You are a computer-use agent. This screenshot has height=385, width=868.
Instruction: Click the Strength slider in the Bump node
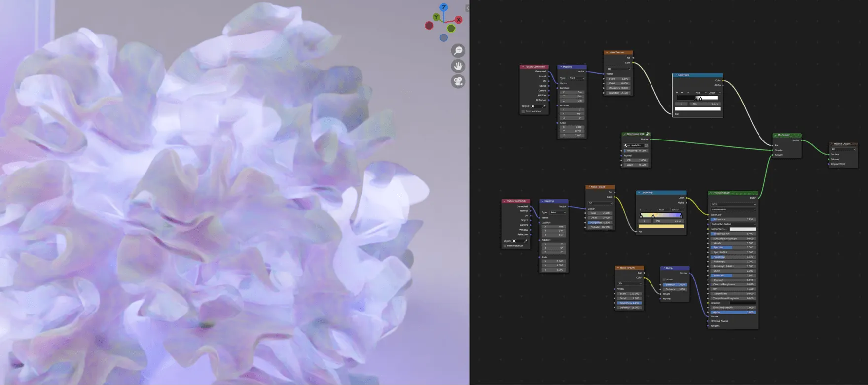tap(675, 285)
